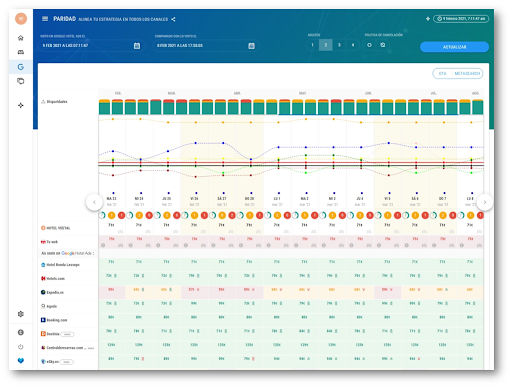Select 4 adults option
The height and width of the screenshot is (388, 512).
click(353, 45)
